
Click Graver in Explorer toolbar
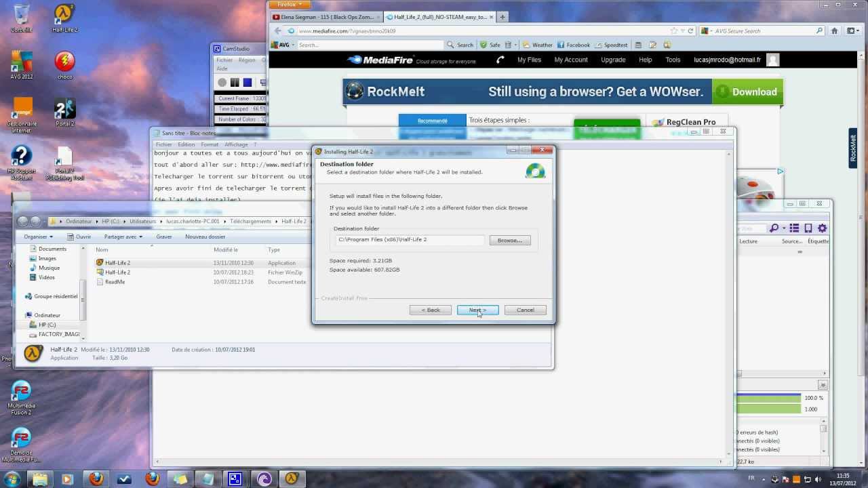click(163, 237)
